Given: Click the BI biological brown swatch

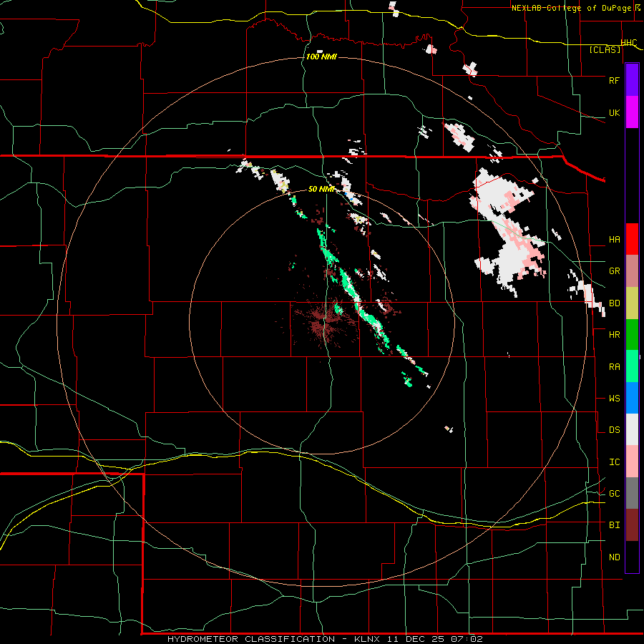Looking at the screenshot, I should coord(632,525).
